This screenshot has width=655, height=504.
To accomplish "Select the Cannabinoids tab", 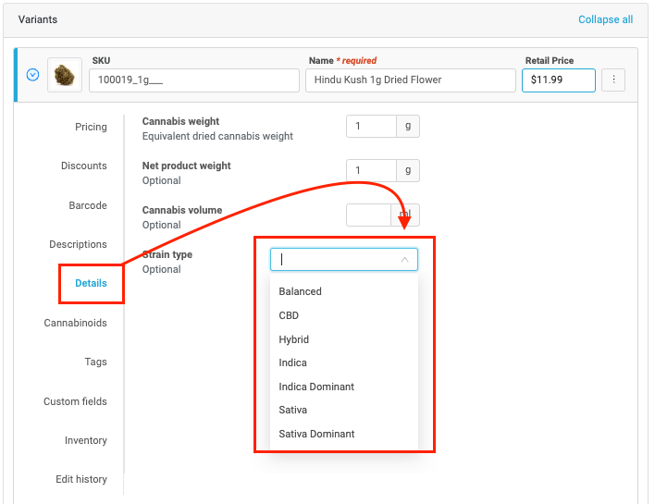I will click(x=75, y=323).
